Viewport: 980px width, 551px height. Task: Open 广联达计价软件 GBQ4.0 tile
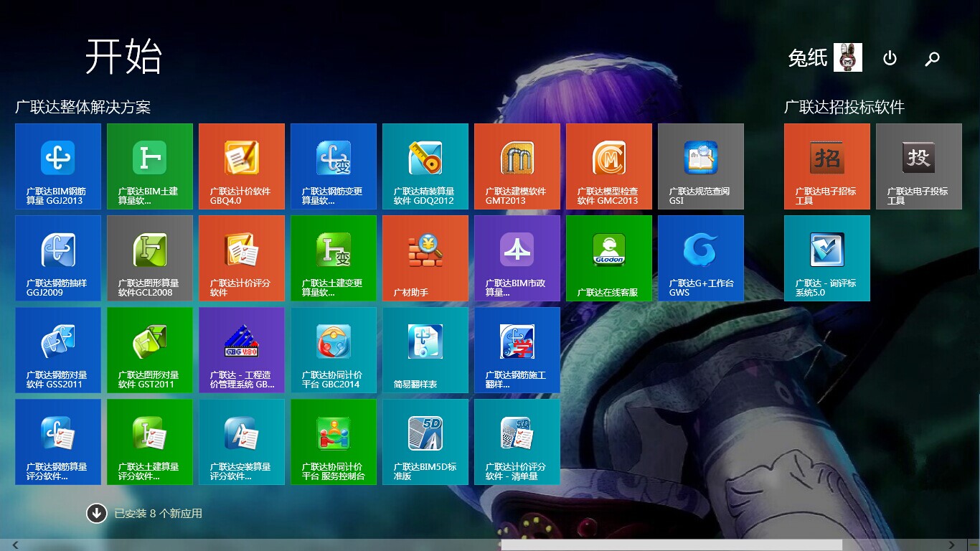pos(242,166)
